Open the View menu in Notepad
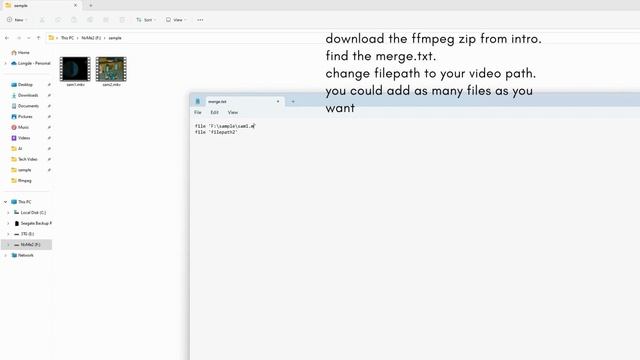 click(233, 112)
